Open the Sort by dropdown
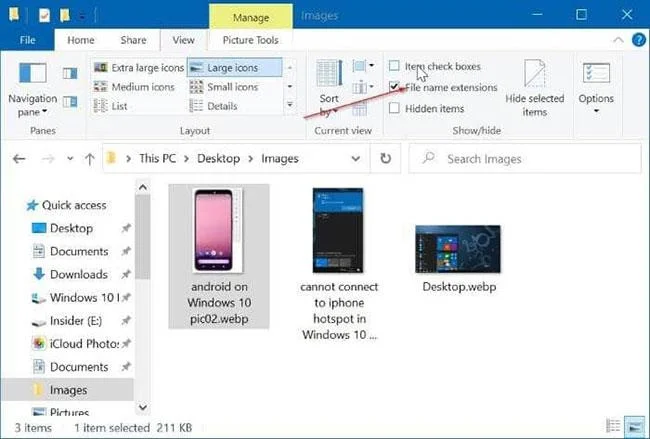 click(329, 89)
